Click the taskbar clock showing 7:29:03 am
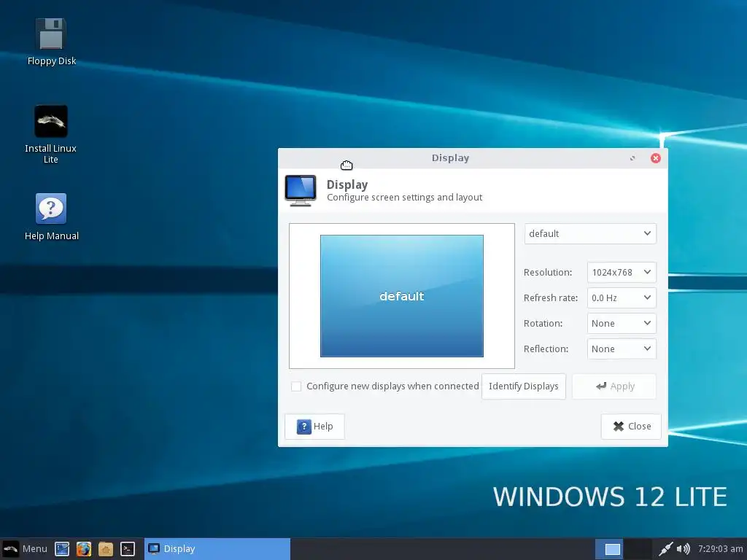 (x=720, y=549)
